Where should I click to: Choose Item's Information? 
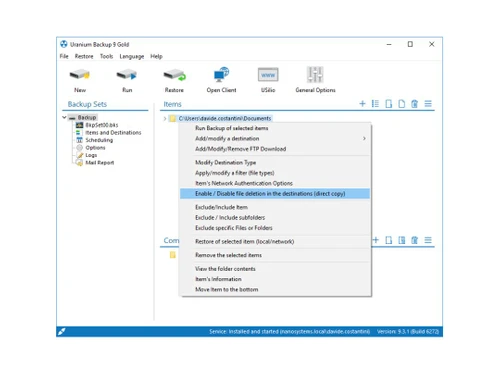[275, 279]
